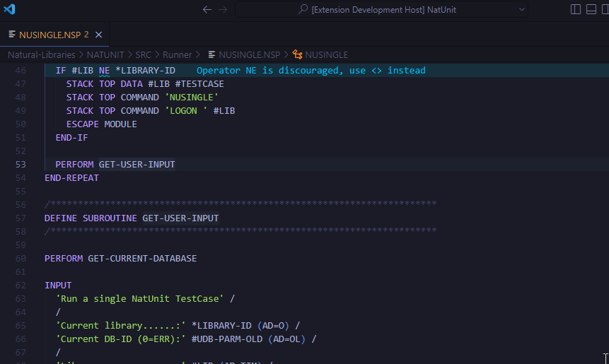Click GET-USER-INPUT in DEFINE SUBROUTINE line
609x364 pixels.
pos(180,218)
